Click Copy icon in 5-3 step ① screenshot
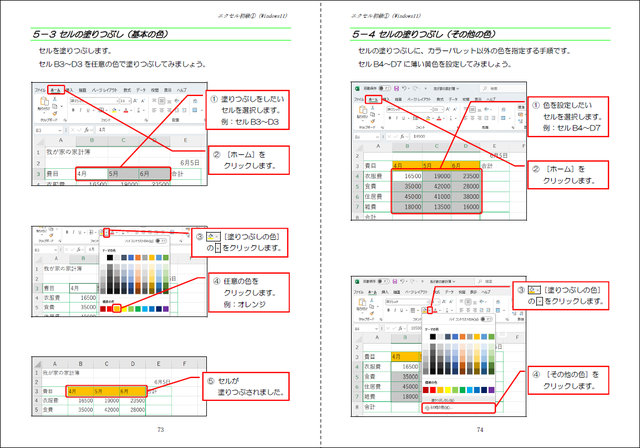The image size is (640, 448). tap(55, 106)
